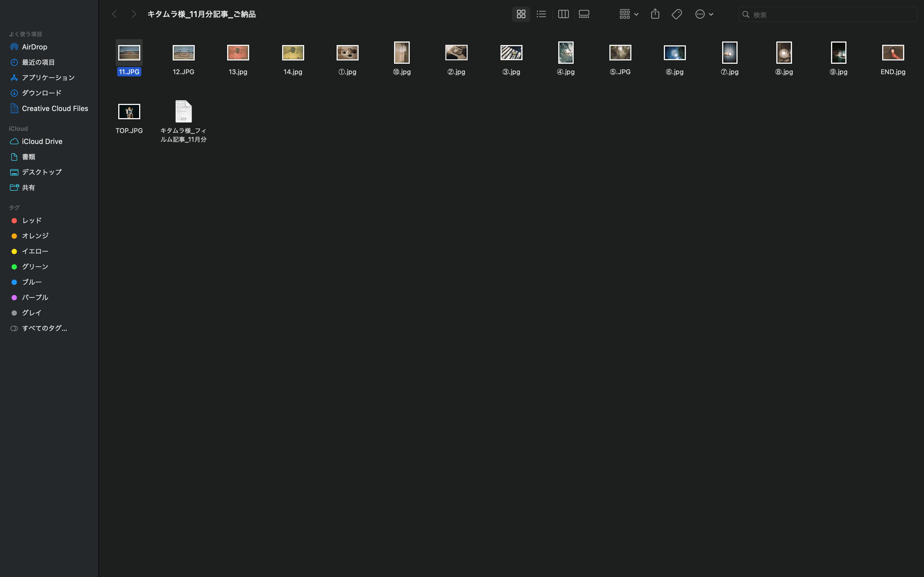Switch to column view

(563, 14)
